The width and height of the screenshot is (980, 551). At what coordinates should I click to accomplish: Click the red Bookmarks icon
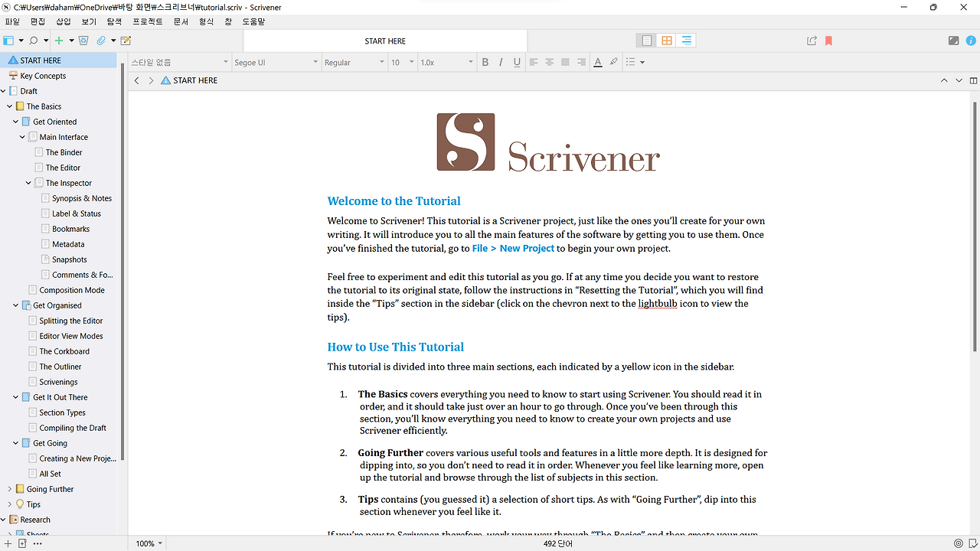click(x=828, y=41)
